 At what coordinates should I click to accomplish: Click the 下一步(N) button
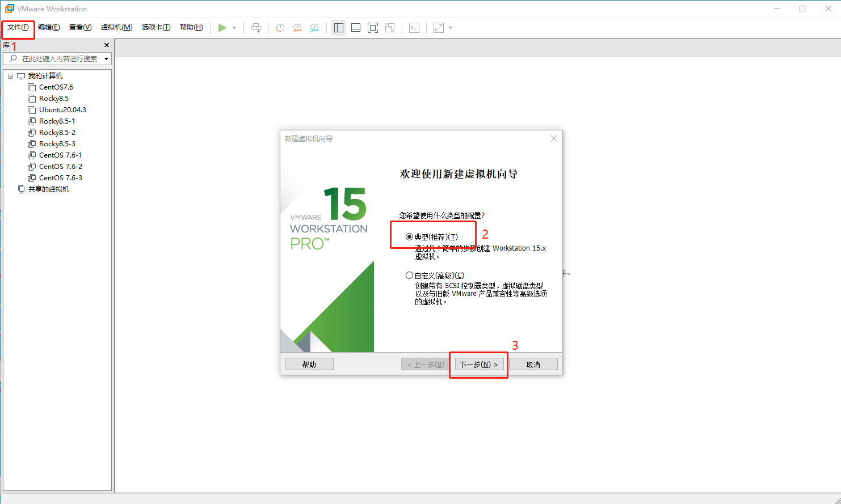tap(479, 365)
